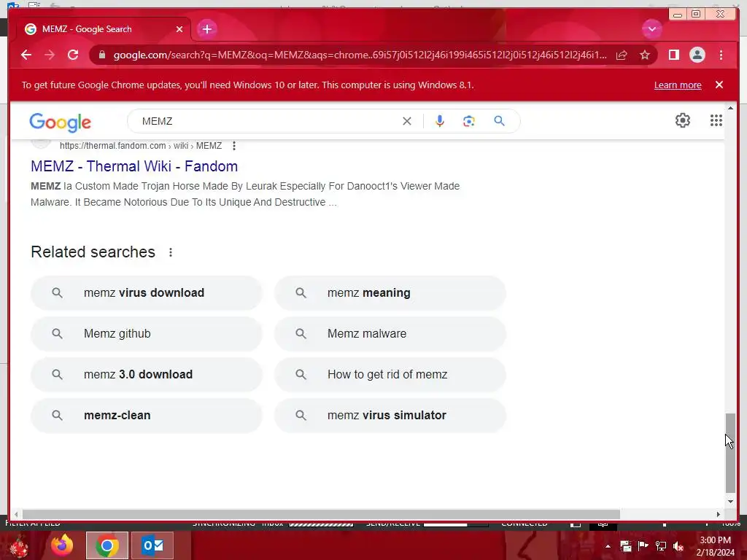Open network status tray icon
The width and height of the screenshot is (747, 560).
point(661,545)
